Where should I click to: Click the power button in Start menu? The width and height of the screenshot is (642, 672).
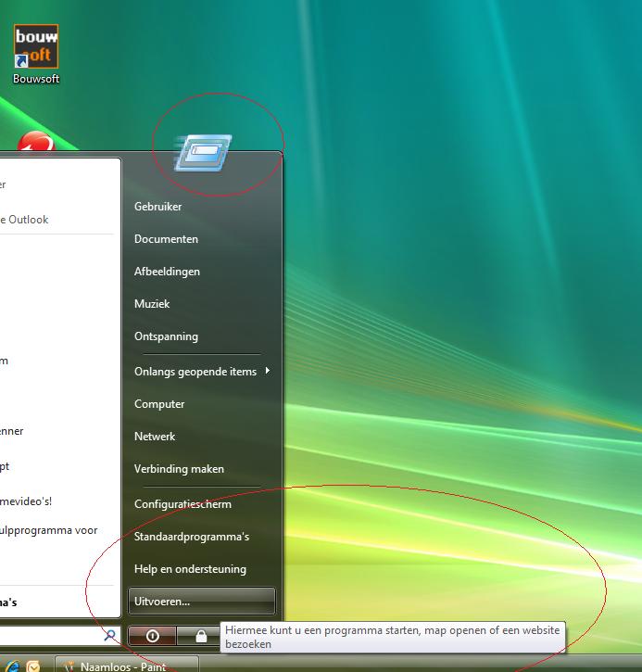coord(152,636)
